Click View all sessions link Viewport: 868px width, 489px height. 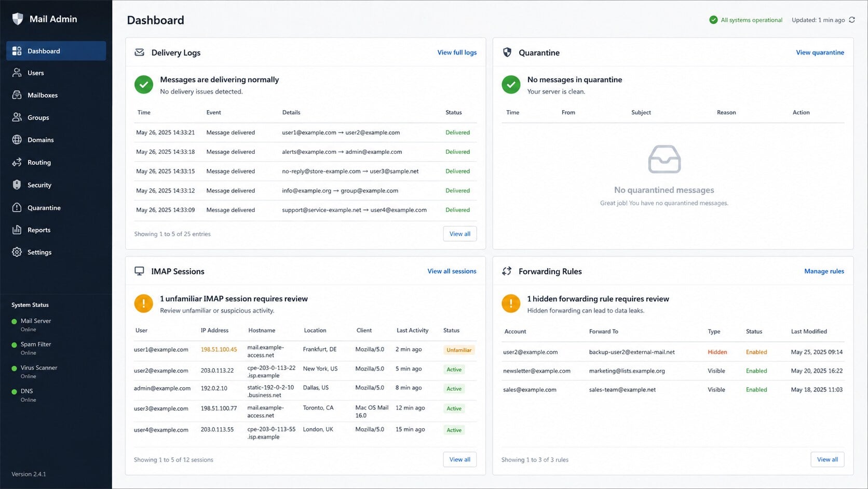[452, 271]
